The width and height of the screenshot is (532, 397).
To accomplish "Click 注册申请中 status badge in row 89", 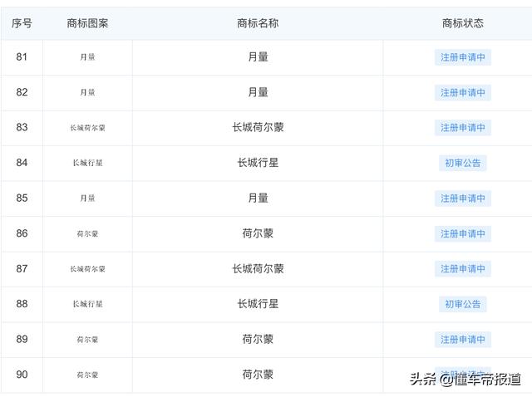I will coord(463,340).
